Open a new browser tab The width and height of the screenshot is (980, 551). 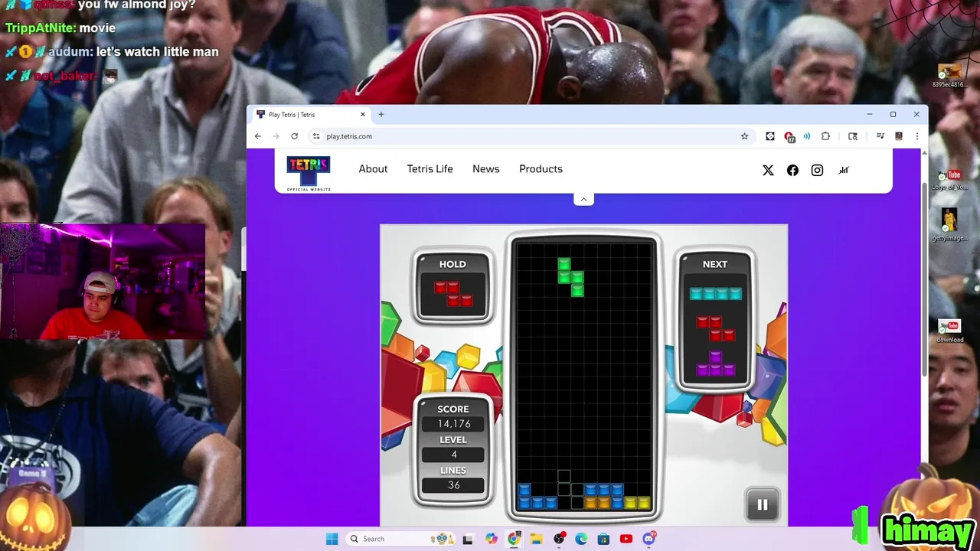click(x=381, y=115)
